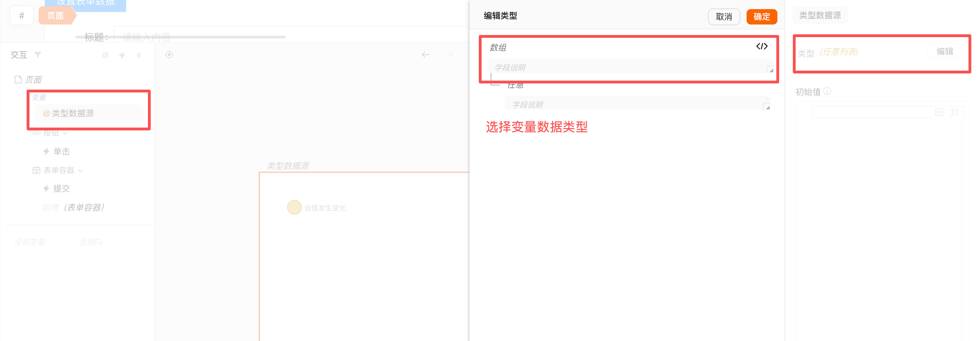Click the @ variable icon in 交互 header
This screenshot has width=980, height=341.
pyautogui.click(x=105, y=55)
